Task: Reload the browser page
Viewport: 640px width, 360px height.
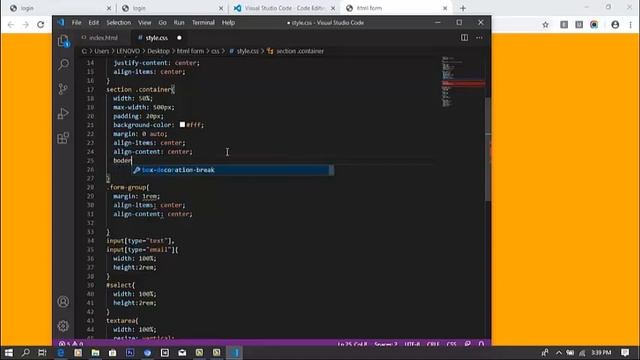Action: pyautogui.click(x=40, y=25)
